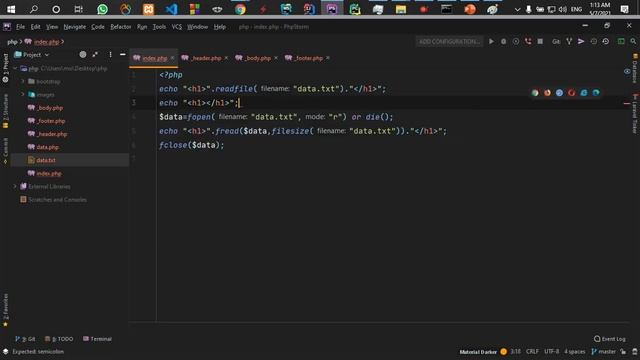Click 4 spaces indent setting

575,352
